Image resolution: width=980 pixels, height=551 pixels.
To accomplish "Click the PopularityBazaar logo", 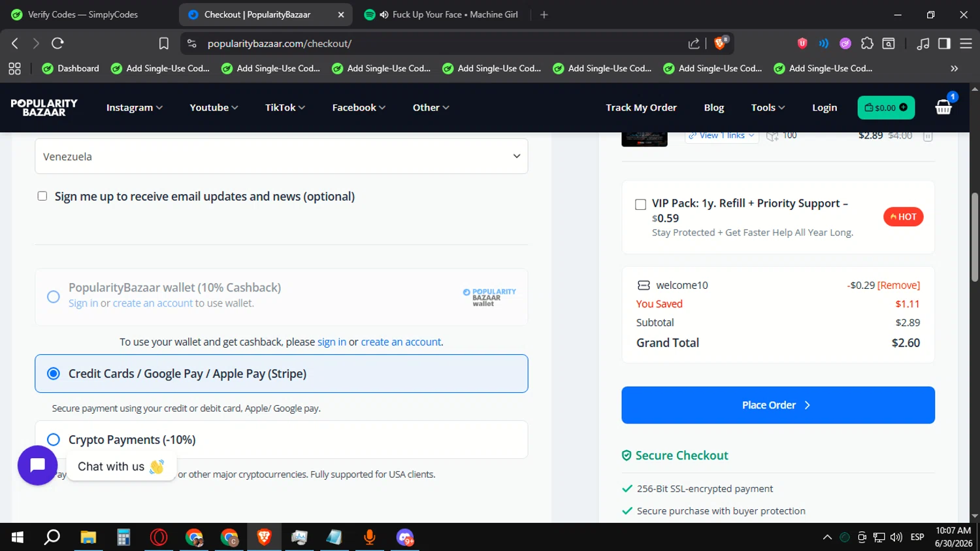I will [44, 107].
